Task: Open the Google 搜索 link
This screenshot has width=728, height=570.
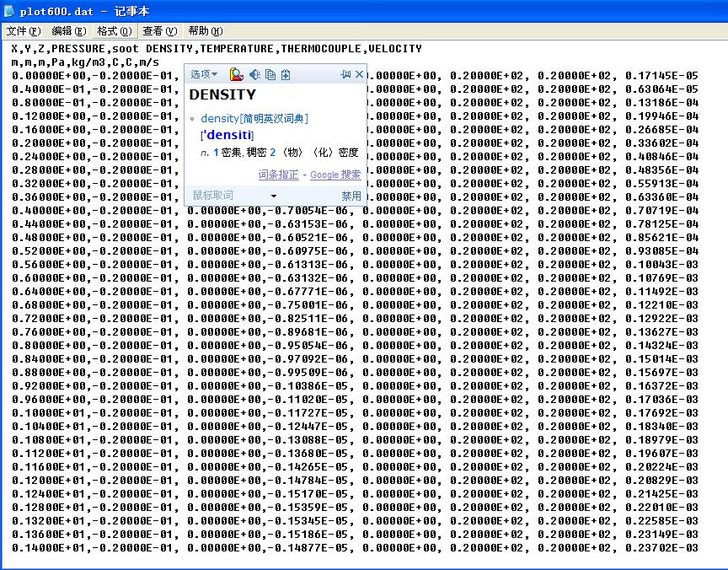Action: click(335, 175)
